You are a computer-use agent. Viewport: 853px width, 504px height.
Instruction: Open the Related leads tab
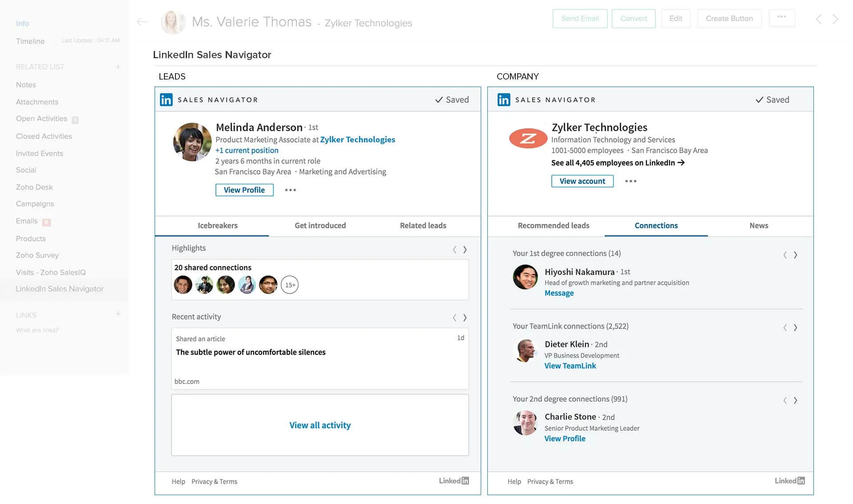(423, 226)
